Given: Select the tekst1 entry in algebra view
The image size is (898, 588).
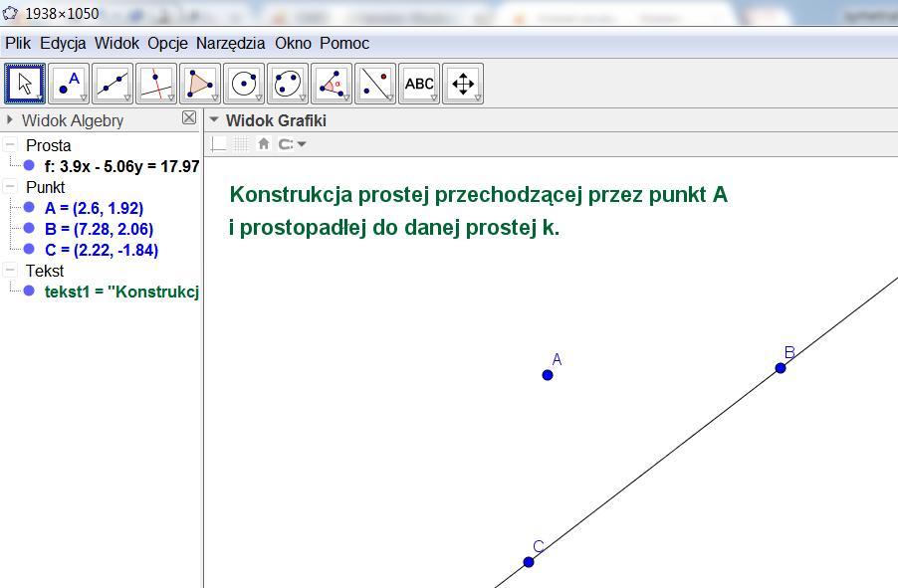Looking at the screenshot, I should tap(121, 292).
